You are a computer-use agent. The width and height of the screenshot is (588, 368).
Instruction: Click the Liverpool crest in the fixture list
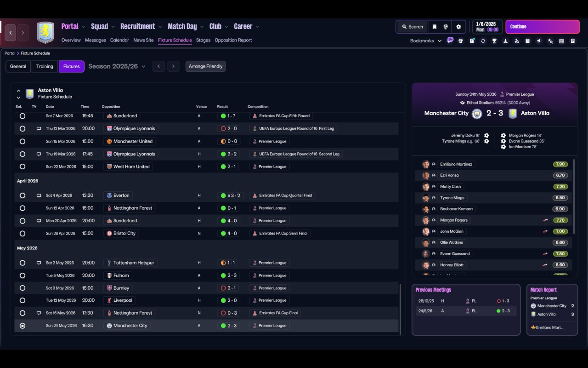(109, 300)
